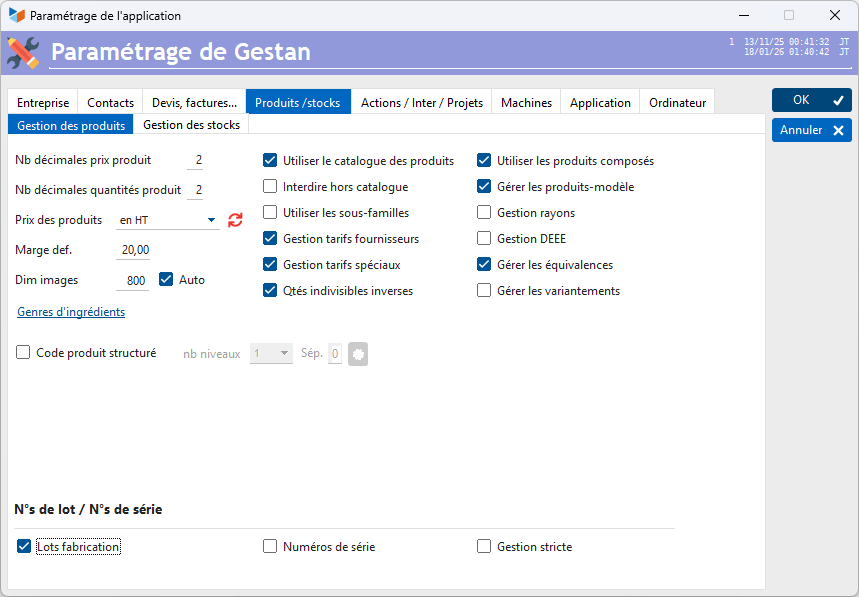Switch to the Gestion des stocks tab
859x597 pixels.
coord(191,125)
